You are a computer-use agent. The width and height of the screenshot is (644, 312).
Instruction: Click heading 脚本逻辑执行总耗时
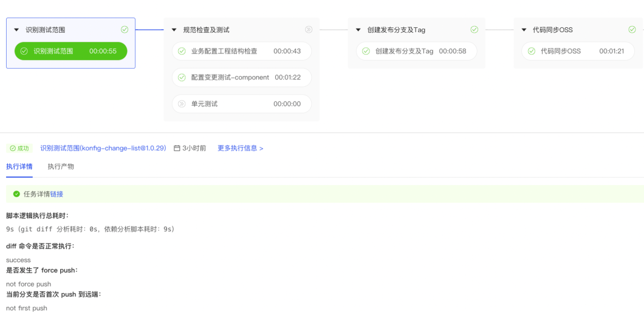click(x=38, y=216)
